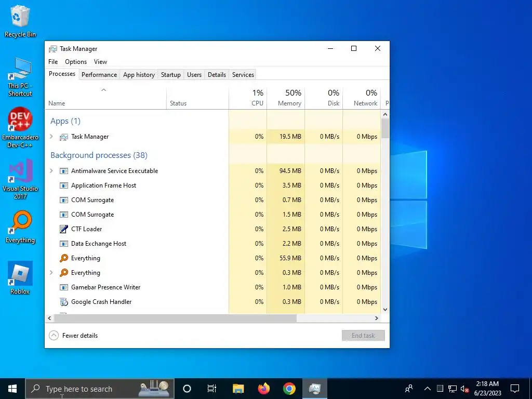Select the COM Surrogate 1.5 MB row
Viewport: 532px width, 399px height.
pos(212,215)
